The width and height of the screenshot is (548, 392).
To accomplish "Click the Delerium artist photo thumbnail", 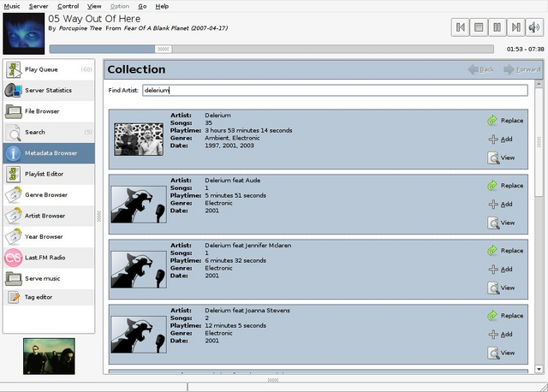I will coord(139,139).
